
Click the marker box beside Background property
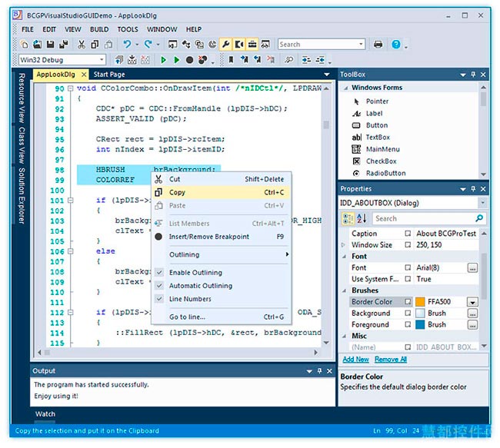pos(408,313)
